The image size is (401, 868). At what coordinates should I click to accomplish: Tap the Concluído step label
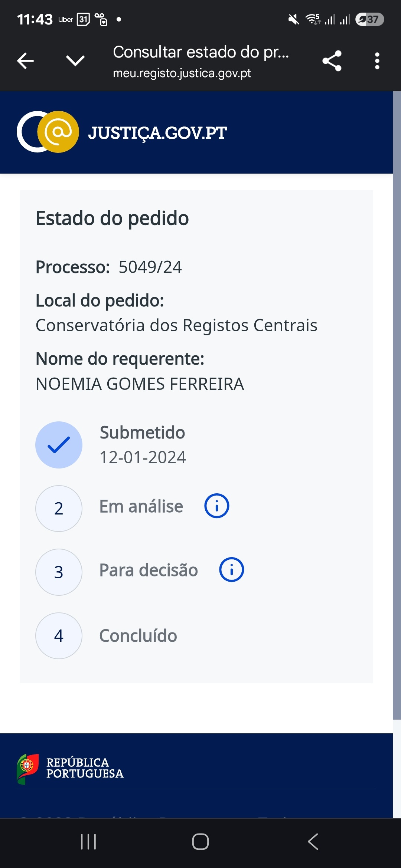(x=138, y=636)
